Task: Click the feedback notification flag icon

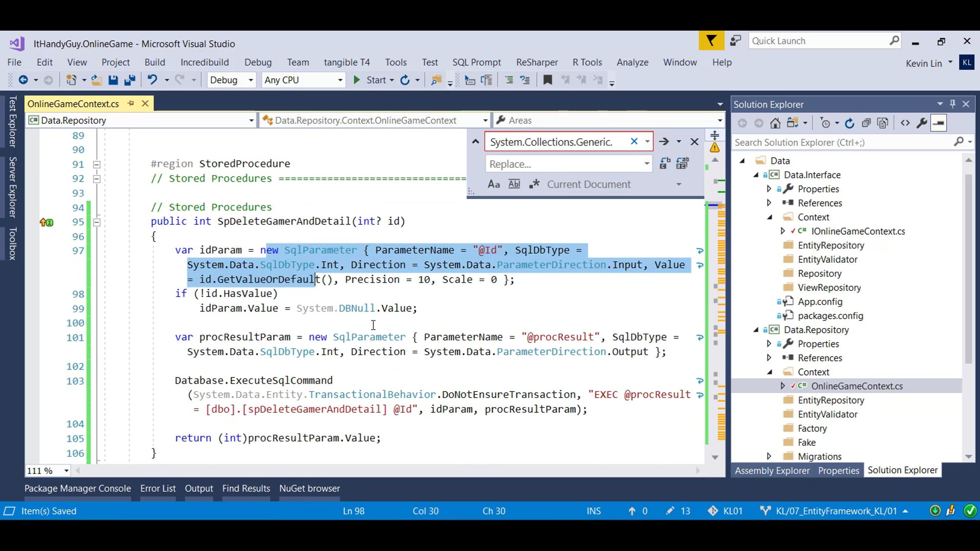Action: pos(711,41)
